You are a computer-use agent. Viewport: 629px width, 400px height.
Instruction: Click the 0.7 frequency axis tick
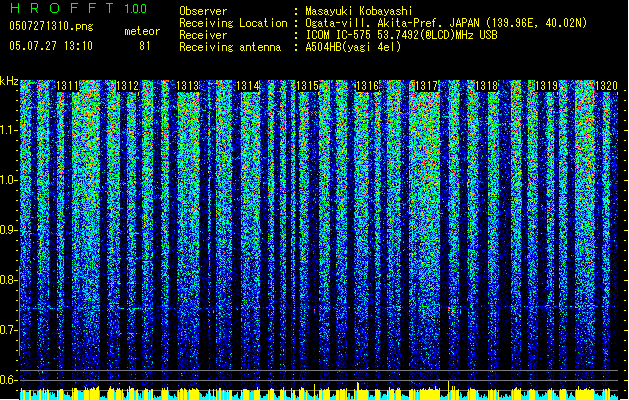click(x=8, y=330)
